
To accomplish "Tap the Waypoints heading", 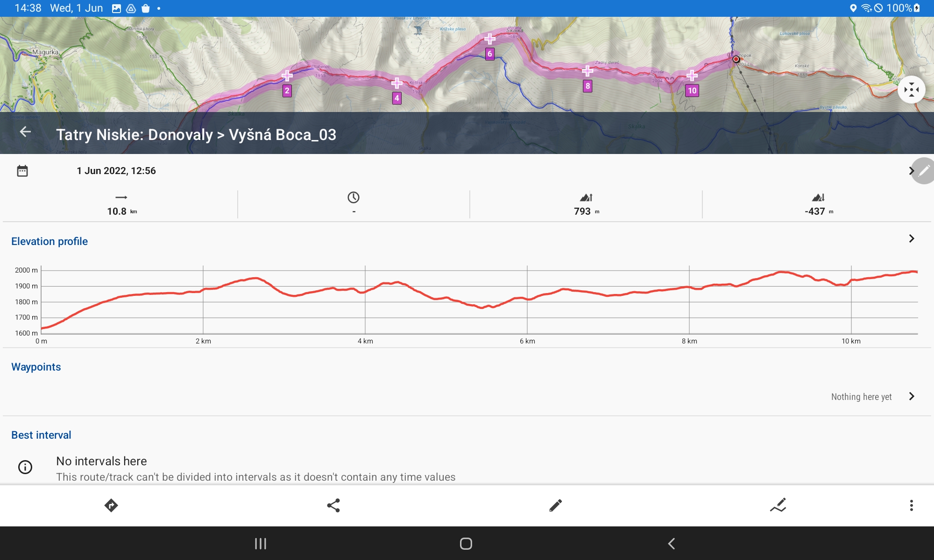I will point(36,367).
